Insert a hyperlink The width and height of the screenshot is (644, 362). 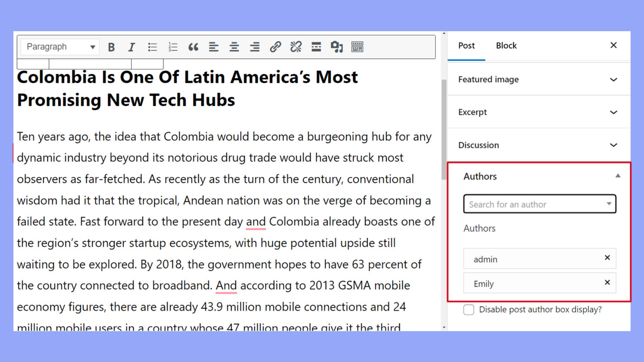[x=276, y=46]
